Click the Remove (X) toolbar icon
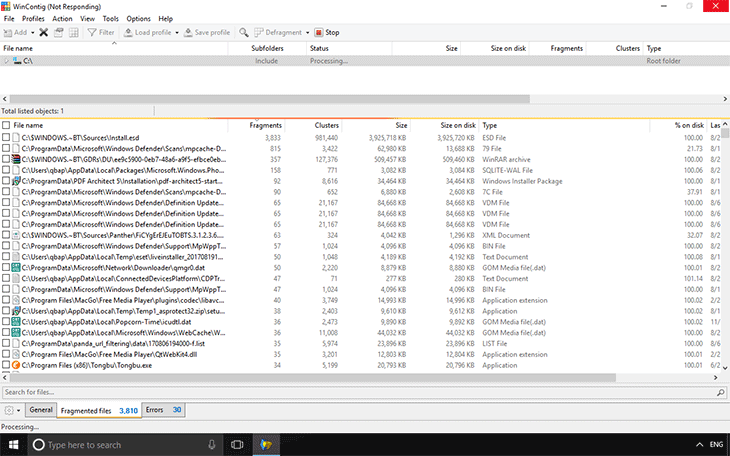The image size is (730, 456). click(43, 33)
